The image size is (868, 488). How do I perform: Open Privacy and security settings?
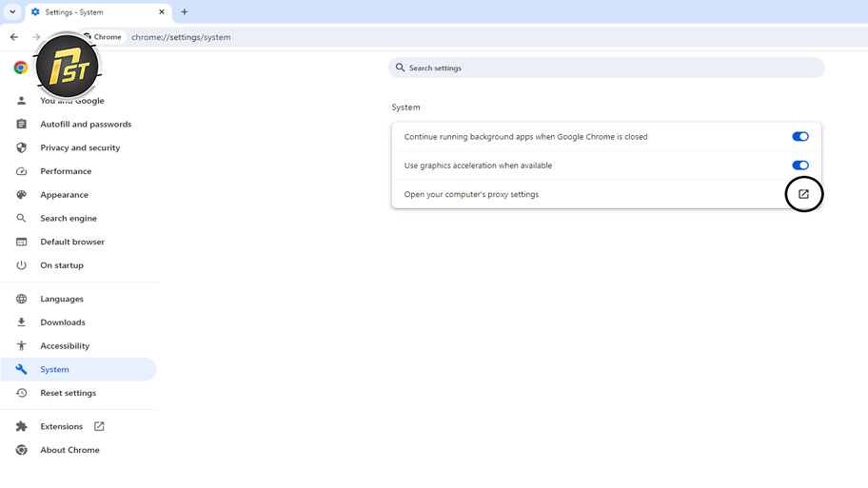tap(80, 147)
